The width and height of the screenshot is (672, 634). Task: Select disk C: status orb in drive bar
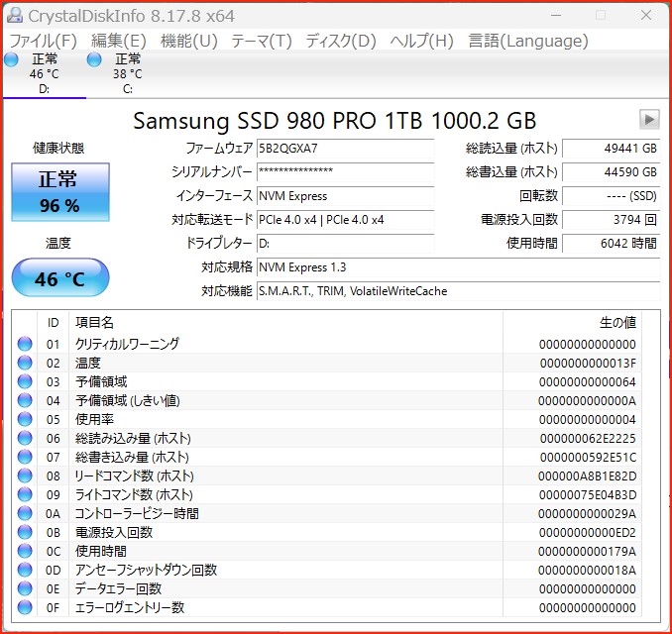tap(95, 59)
